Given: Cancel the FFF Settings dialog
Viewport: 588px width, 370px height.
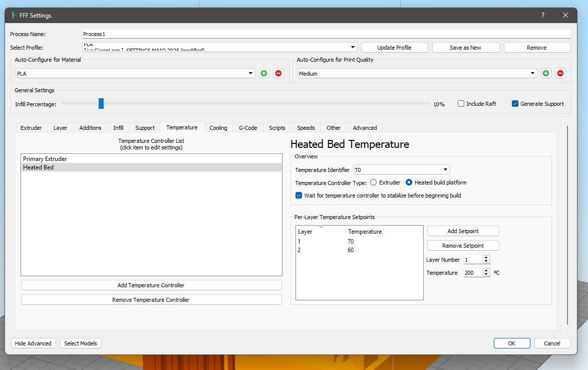Looking at the screenshot, I should 552,343.
